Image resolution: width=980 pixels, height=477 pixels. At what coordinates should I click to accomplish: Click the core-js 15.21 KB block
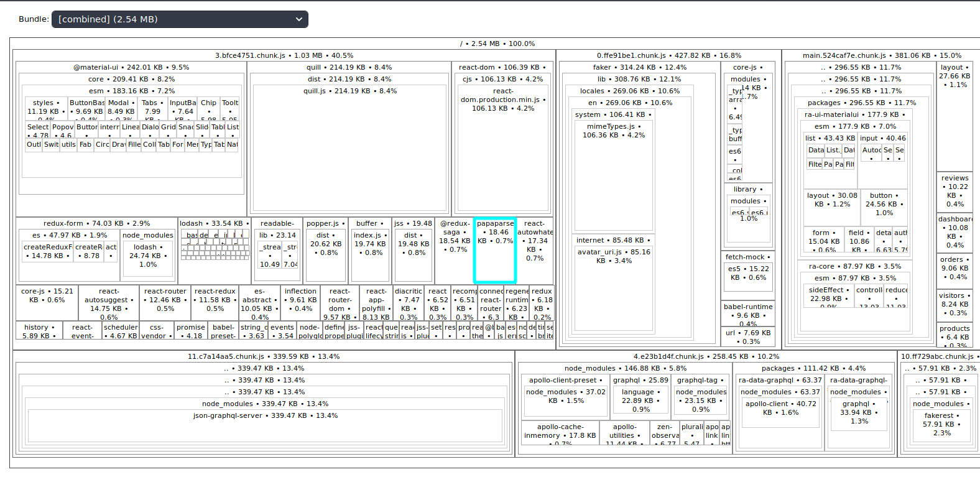point(47,303)
